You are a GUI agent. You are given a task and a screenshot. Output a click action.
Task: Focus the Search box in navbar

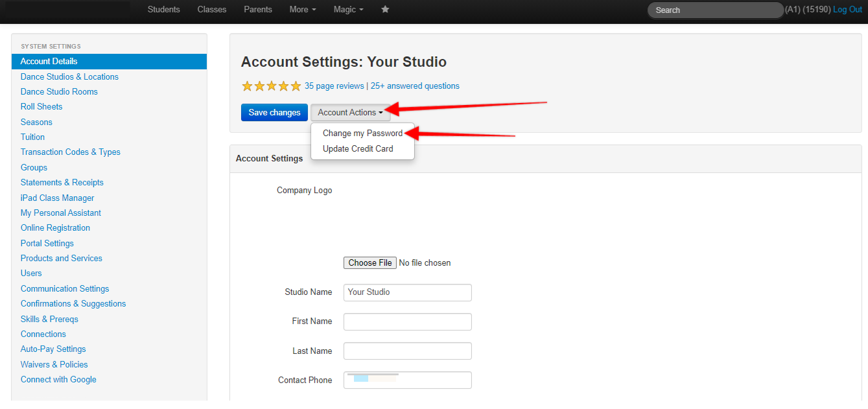click(715, 10)
